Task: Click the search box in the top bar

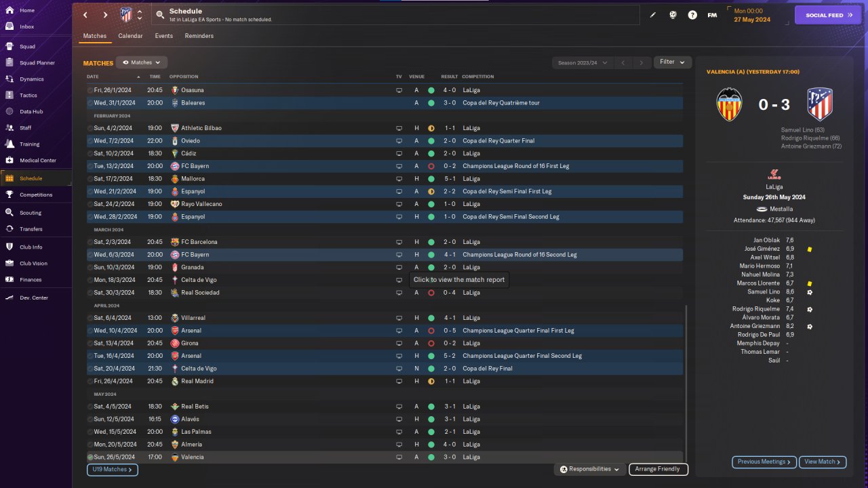Action: tap(397, 15)
